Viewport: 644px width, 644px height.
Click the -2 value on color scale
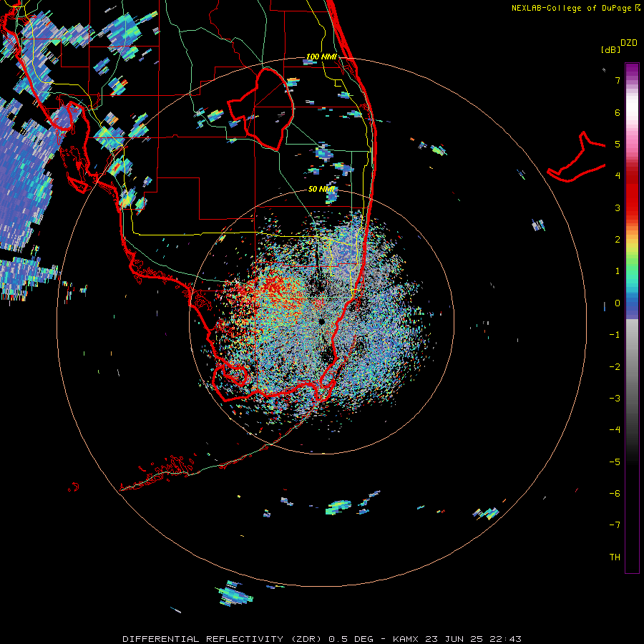click(615, 367)
